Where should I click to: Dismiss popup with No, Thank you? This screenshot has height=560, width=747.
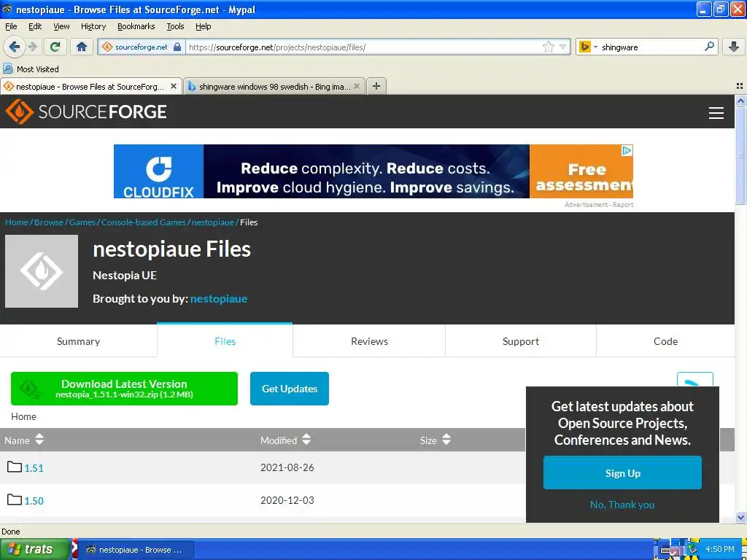(x=622, y=505)
